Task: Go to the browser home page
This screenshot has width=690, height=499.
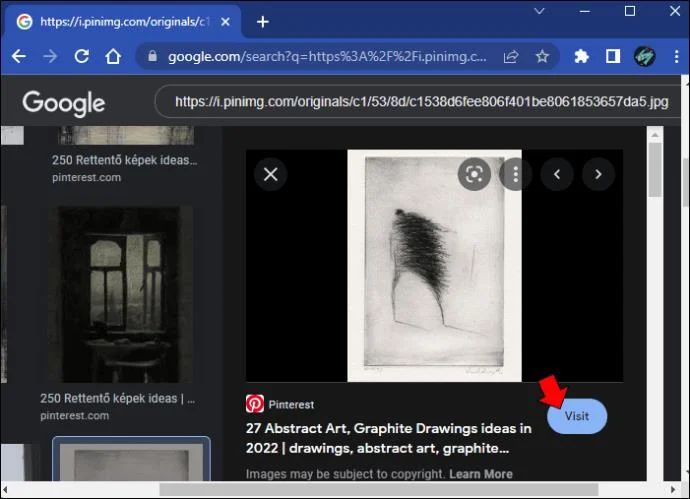Action: 113,56
